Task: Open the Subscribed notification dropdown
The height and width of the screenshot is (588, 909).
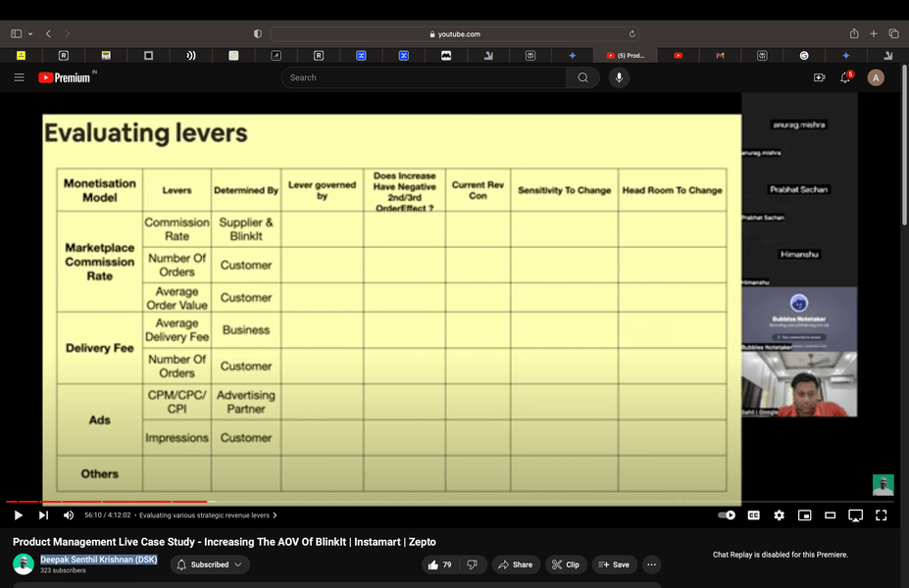Action: point(210,564)
